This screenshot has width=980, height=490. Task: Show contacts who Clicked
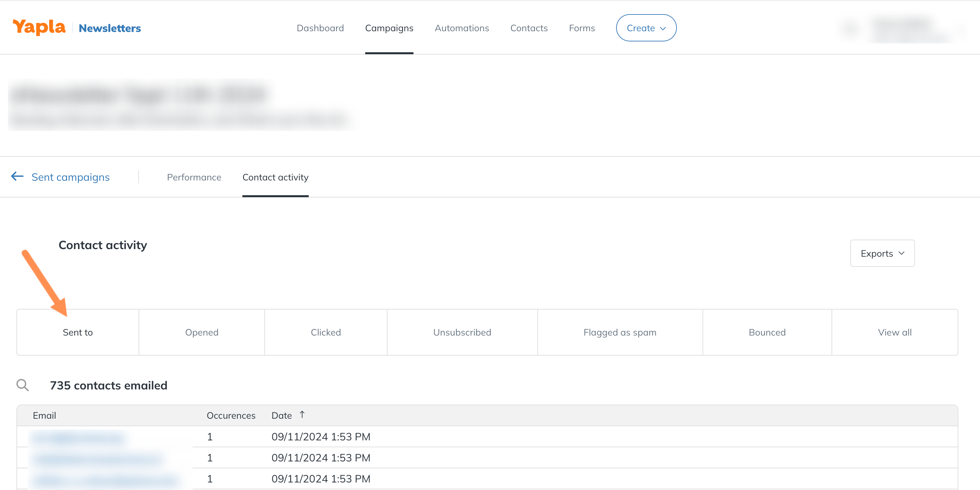326,332
